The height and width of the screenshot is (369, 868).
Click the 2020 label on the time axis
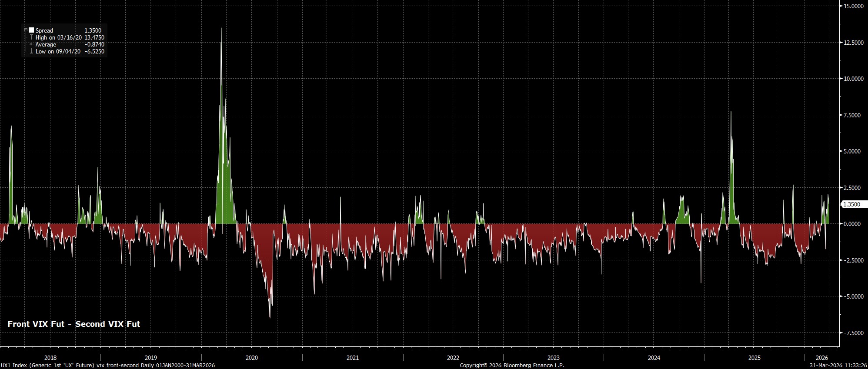[251, 358]
